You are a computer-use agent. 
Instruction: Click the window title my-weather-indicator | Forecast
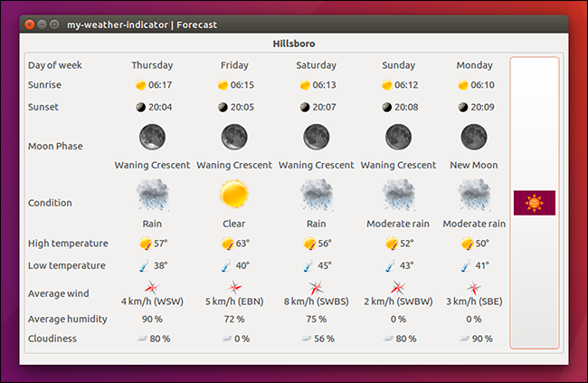point(142,24)
